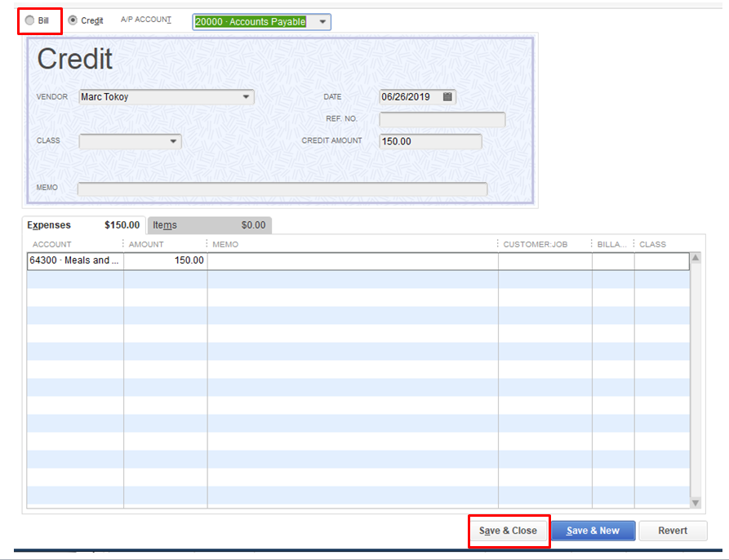
Task: Open the A/P Account dropdown arrow
Action: pos(322,22)
